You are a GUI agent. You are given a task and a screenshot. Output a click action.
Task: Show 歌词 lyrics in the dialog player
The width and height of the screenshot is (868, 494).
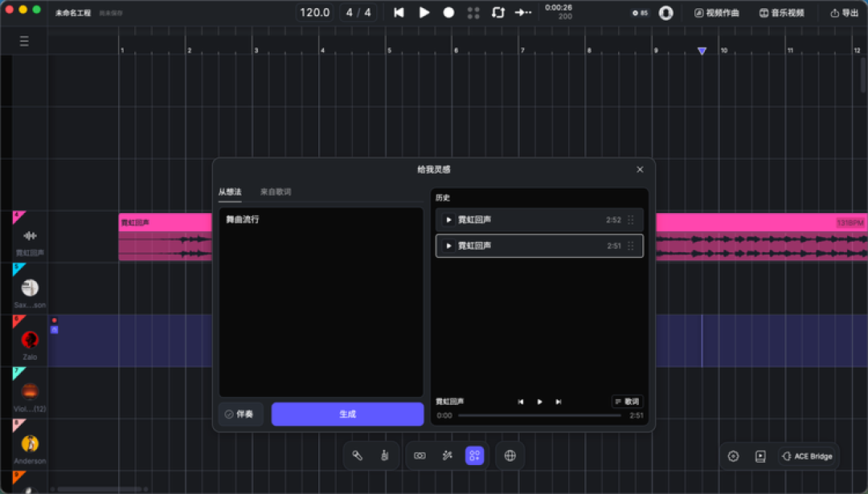tap(627, 402)
